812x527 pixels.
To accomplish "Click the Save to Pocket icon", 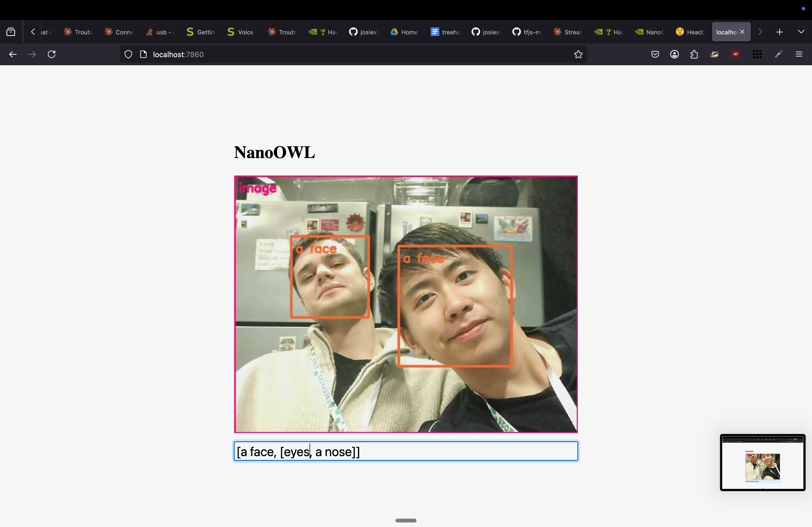I will click(655, 54).
